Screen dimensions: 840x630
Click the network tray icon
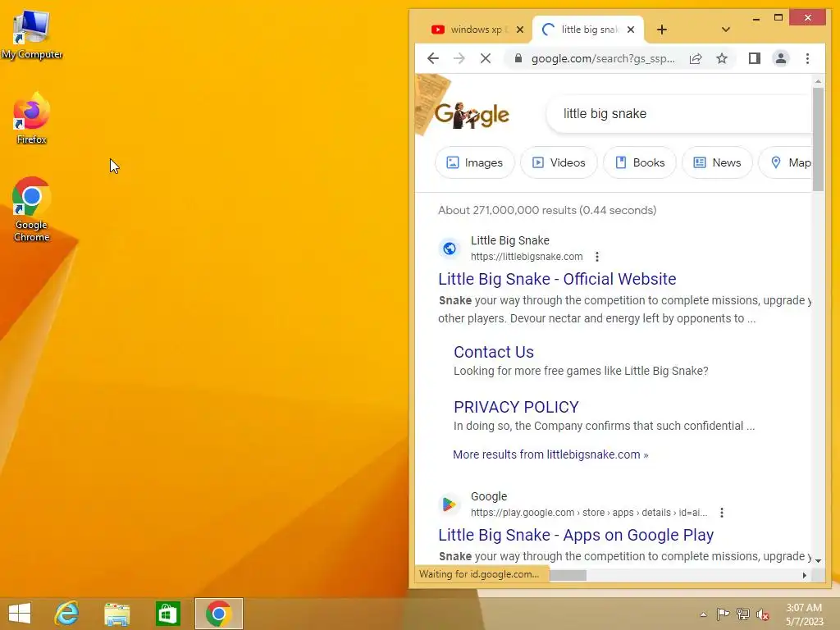(x=742, y=614)
